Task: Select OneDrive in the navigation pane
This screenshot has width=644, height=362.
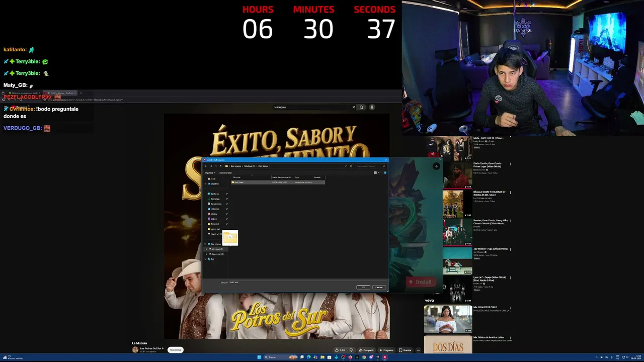Action: point(214,184)
